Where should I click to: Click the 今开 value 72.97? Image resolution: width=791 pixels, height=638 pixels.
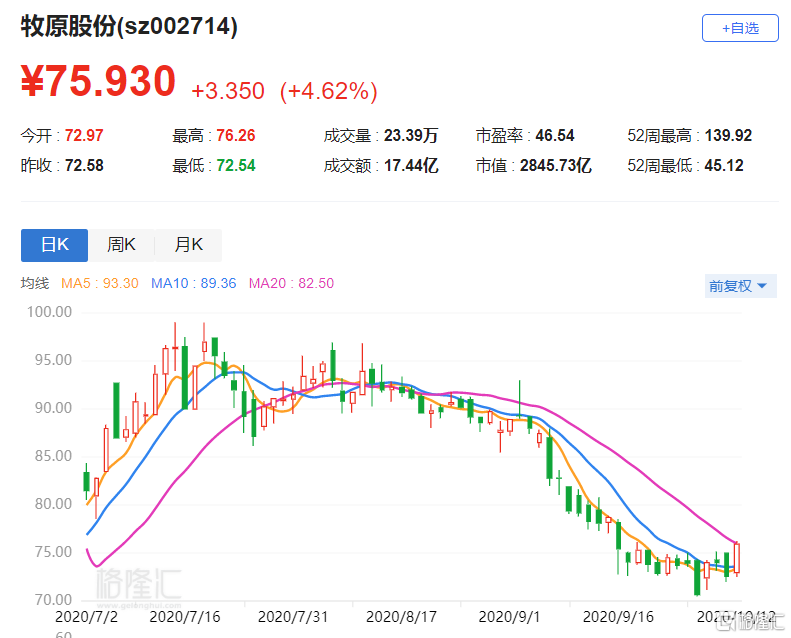click(84, 135)
